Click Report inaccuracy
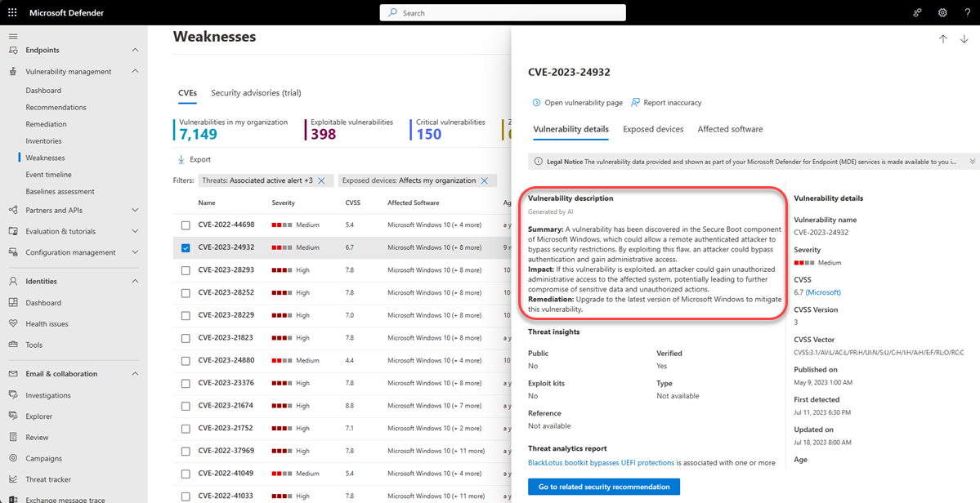Image resolution: width=980 pixels, height=503 pixels. (666, 102)
